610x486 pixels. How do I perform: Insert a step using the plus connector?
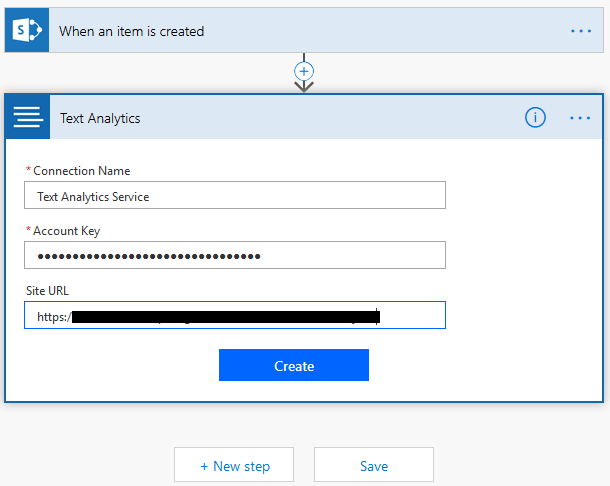[304, 72]
